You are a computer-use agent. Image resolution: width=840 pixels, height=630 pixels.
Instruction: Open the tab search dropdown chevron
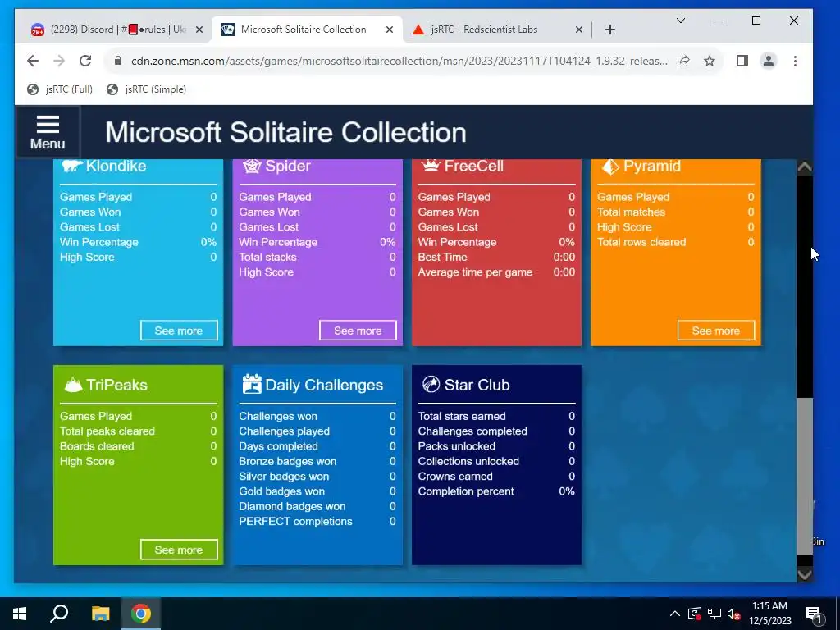pyautogui.click(x=680, y=21)
